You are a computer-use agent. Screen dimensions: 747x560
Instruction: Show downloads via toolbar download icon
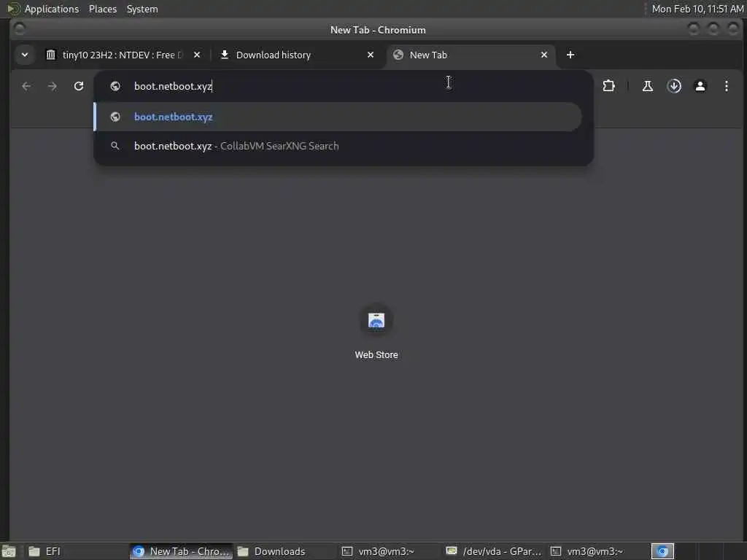674,86
